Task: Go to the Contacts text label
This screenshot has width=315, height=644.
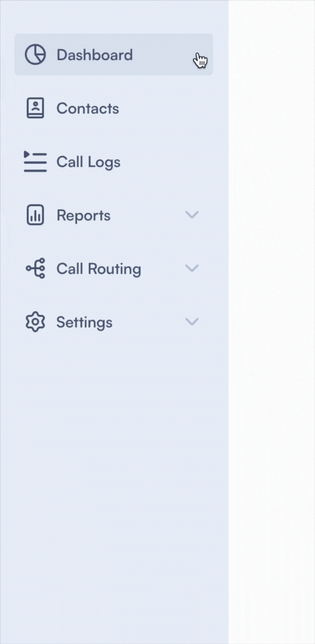Action: click(88, 108)
